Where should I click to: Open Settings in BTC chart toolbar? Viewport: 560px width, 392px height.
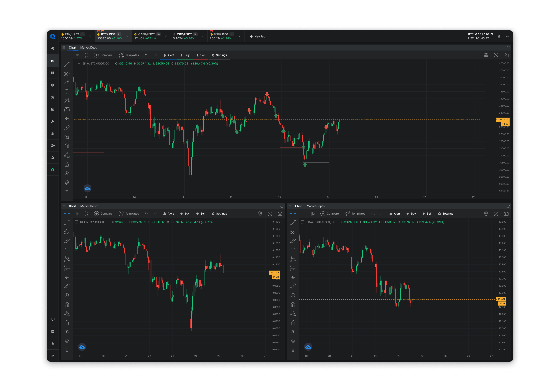point(219,55)
